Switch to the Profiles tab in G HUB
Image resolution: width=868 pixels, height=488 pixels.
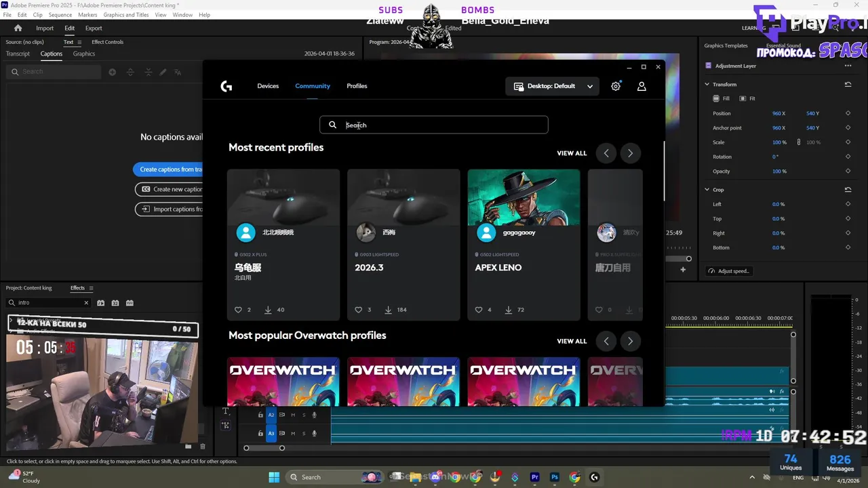(357, 86)
